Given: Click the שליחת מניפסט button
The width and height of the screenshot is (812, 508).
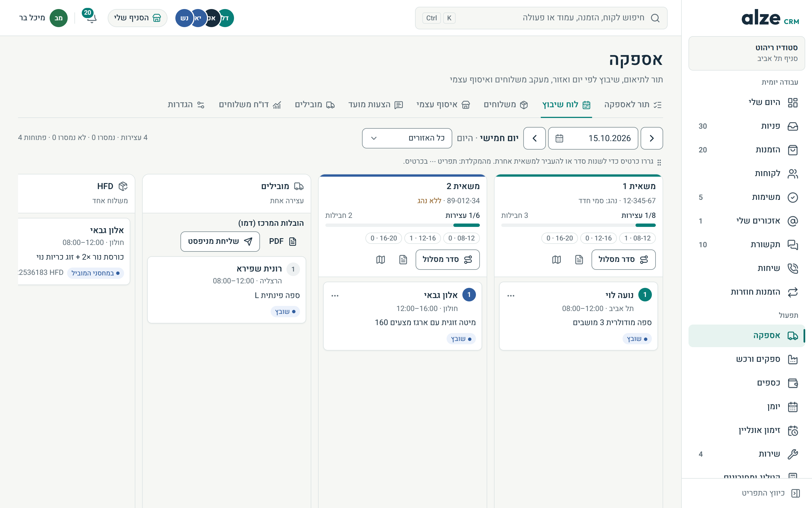Looking at the screenshot, I should tap(220, 241).
